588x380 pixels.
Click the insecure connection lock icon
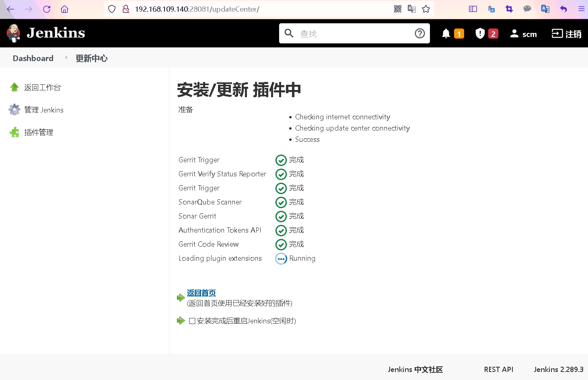[x=126, y=9]
